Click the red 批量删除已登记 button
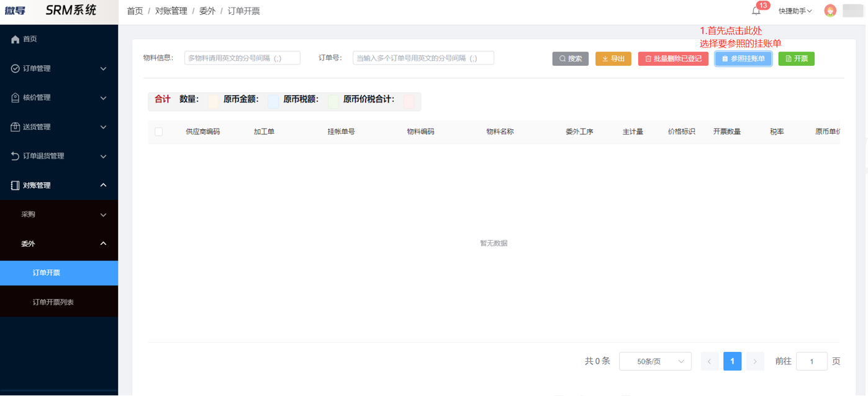Screen dimensions: 868x396 coord(673,58)
